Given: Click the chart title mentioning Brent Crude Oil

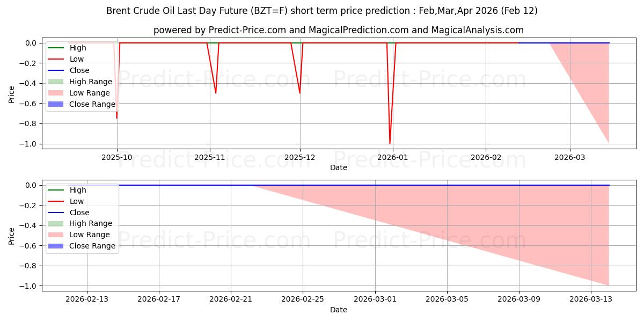Looking at the screenshot, I should point(322,11).
